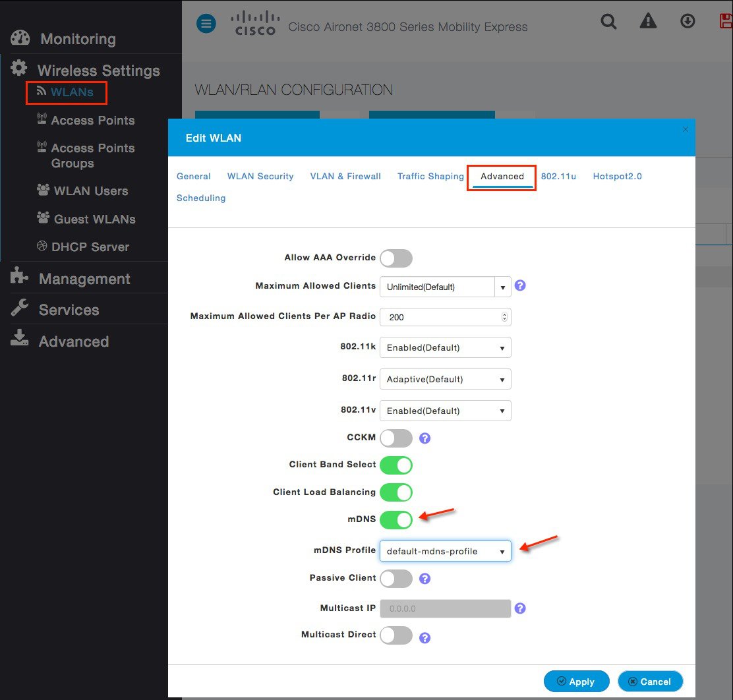This screenshot has height=700, width=733.
Task: Disable Client Load Balancing switch
Action: point(396,492)
